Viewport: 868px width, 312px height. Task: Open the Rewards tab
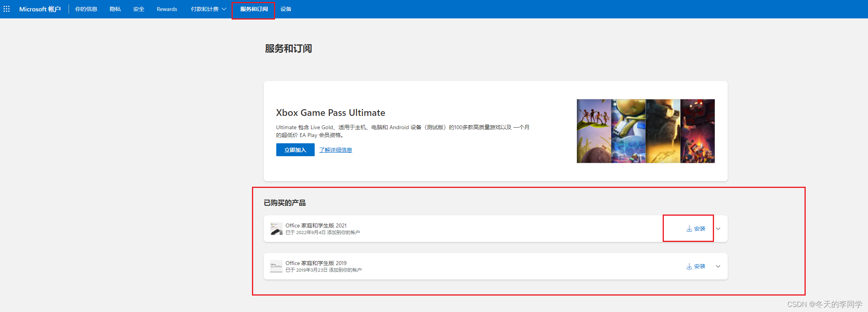click(x=167, y=9)
